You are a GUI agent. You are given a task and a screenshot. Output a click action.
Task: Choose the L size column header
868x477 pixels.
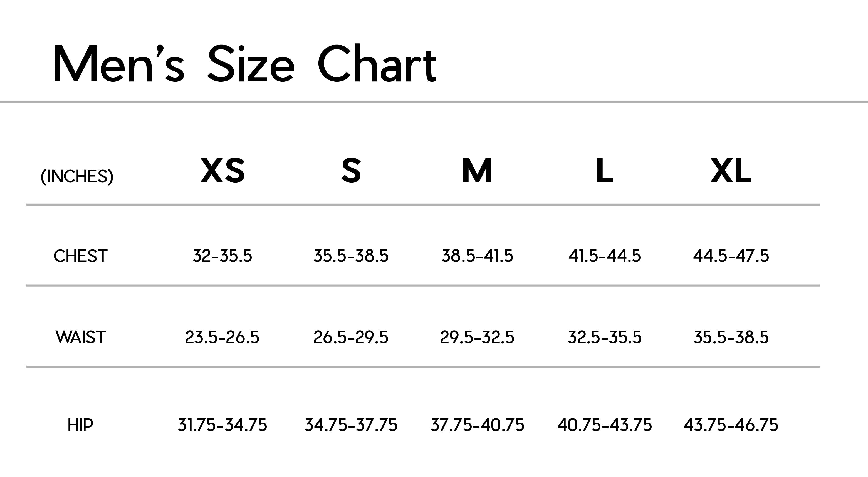[x=605, y=171]
